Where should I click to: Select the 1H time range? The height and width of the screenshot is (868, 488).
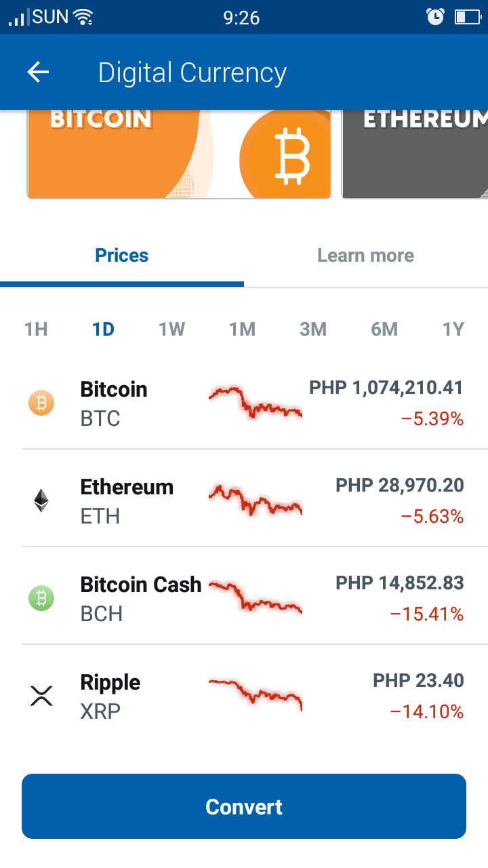[x=36, y=330]
